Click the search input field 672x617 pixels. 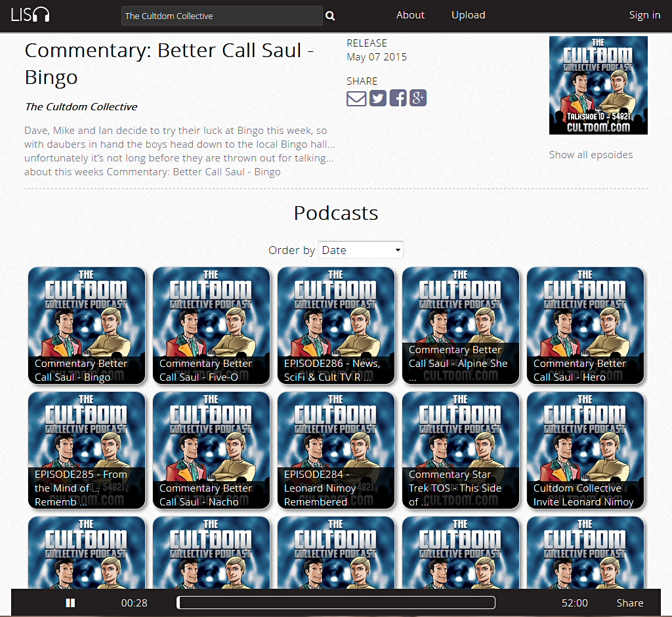coord(221,16)
